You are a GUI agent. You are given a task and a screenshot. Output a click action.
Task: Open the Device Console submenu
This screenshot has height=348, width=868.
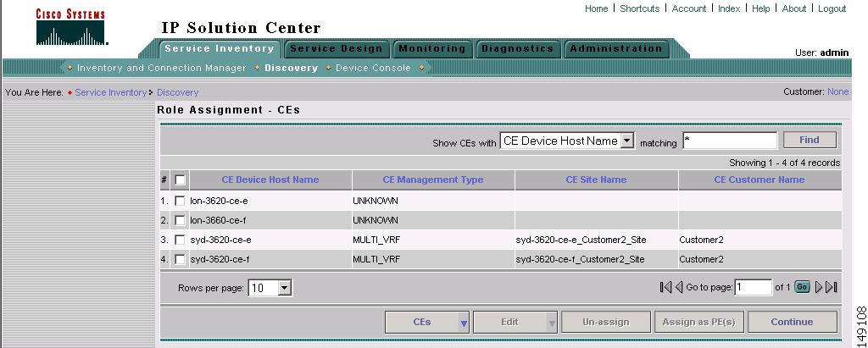[x=373, y=68]
